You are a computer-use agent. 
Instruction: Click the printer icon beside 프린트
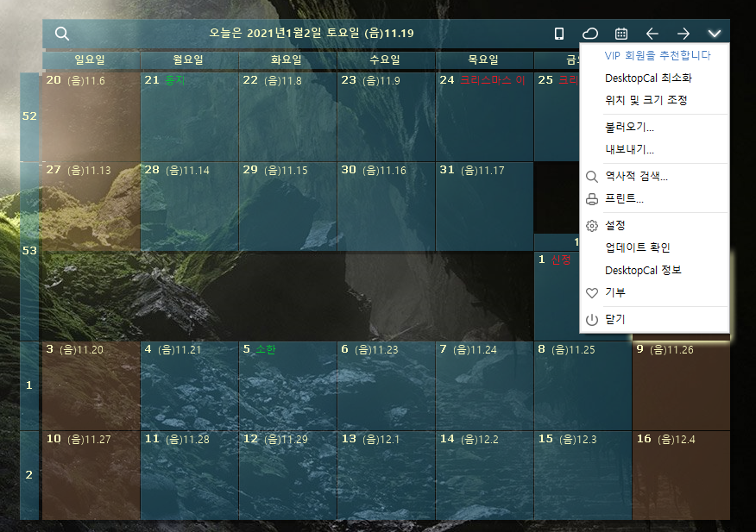pos(591,199)
